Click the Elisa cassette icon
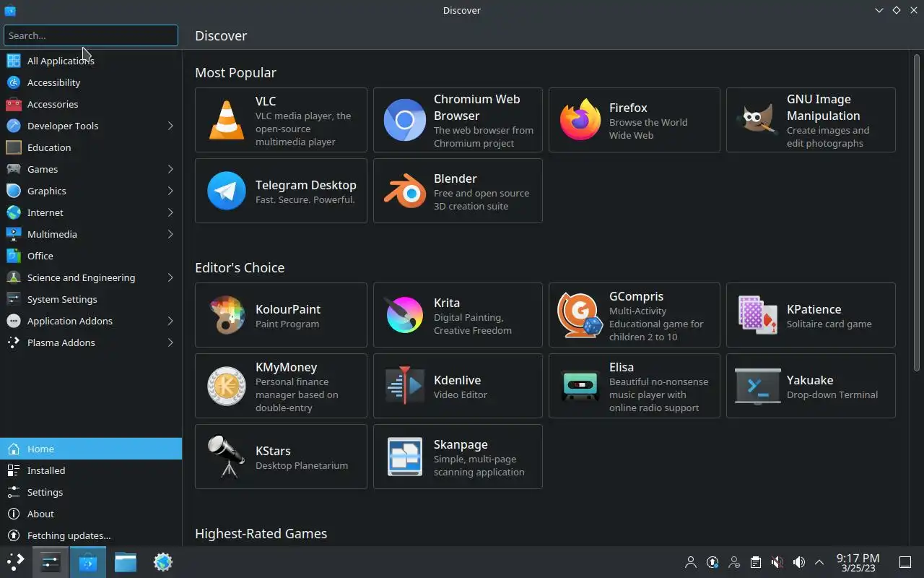The width and height of the screenshot is (924, 578). [580, 386]
